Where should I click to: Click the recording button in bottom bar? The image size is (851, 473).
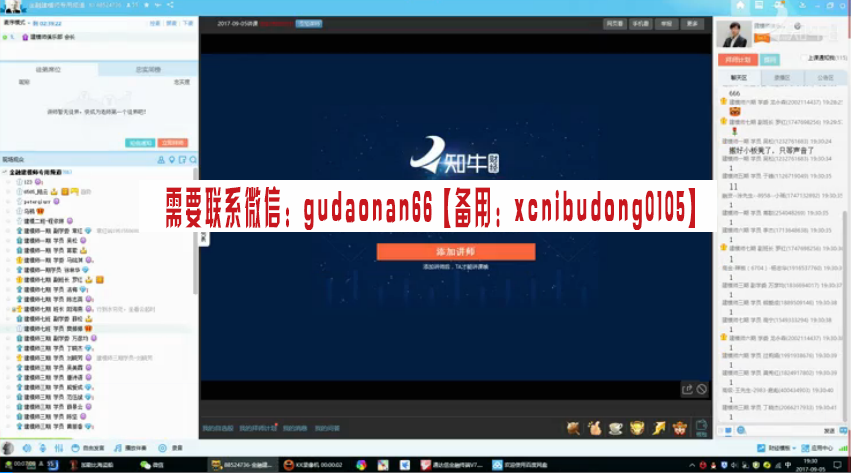(x=170, y=448)
